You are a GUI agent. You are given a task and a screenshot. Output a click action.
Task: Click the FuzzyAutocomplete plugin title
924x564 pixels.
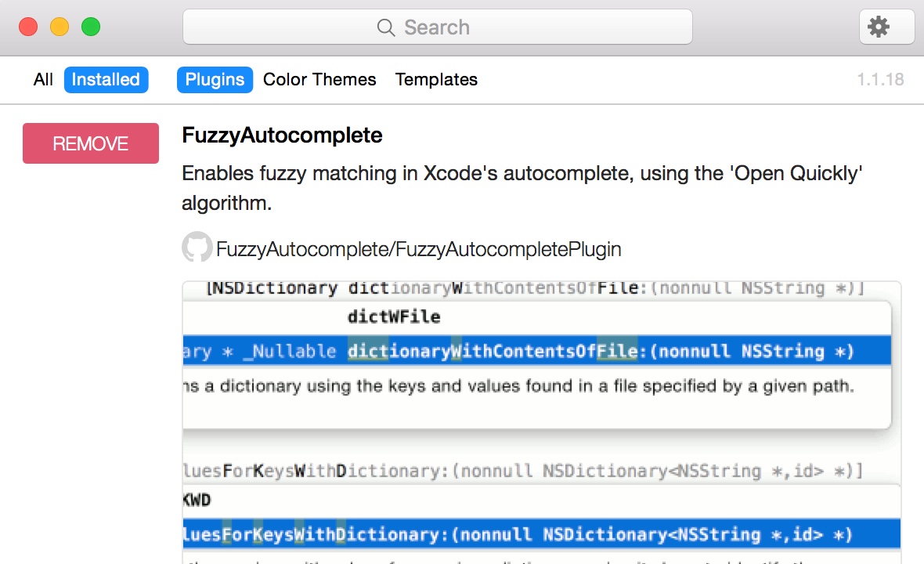[x=282, y=136]
